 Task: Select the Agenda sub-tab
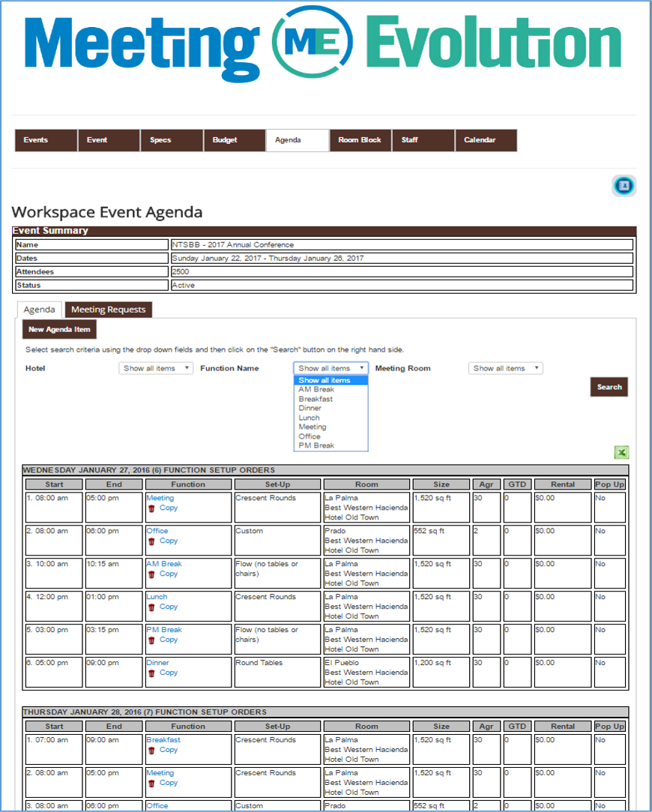(39, 310)
